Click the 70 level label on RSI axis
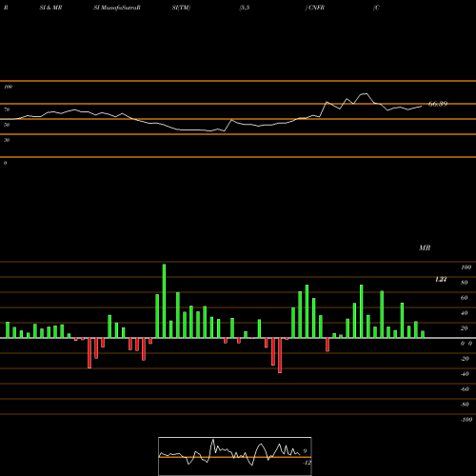476x476 pixels. tap(7, 109)
